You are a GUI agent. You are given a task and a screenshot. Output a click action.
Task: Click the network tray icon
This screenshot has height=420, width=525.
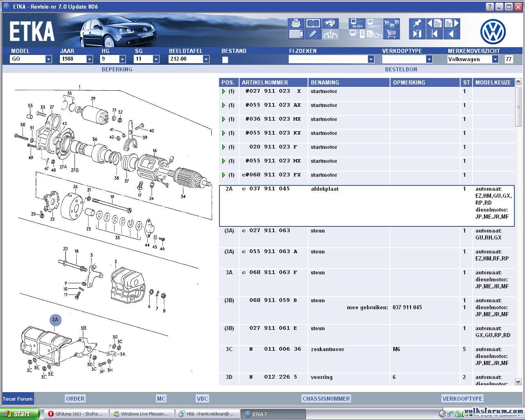450,414
